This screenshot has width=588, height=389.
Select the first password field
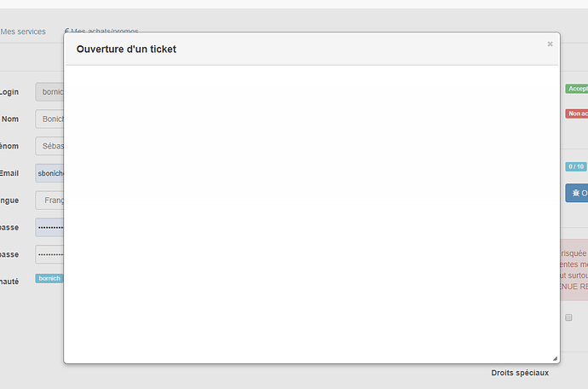pyautogui.click(x=49, y=228)
